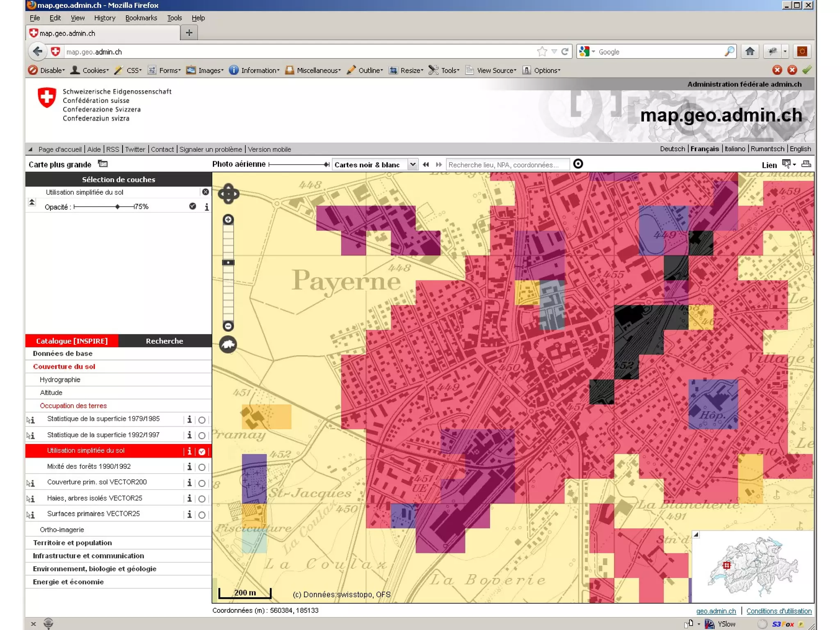
Task: Zoom out with the minus button
Action: 228,326
